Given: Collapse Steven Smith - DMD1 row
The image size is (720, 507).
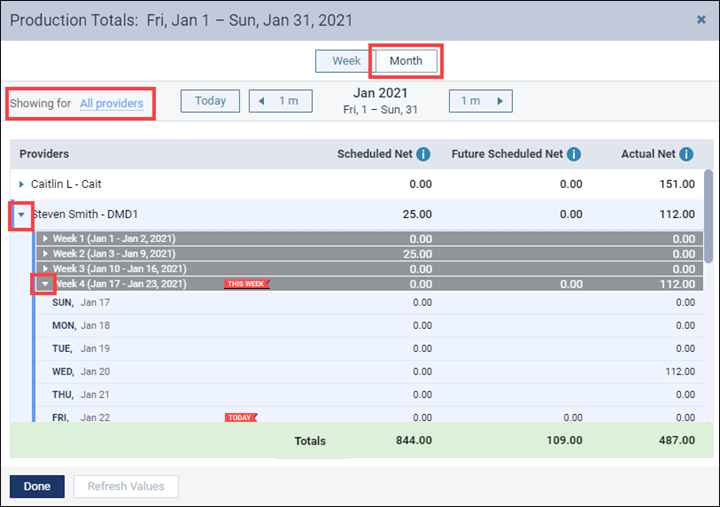Looking at the screenshot, I should pyautogui.click(x=21, y=214).
